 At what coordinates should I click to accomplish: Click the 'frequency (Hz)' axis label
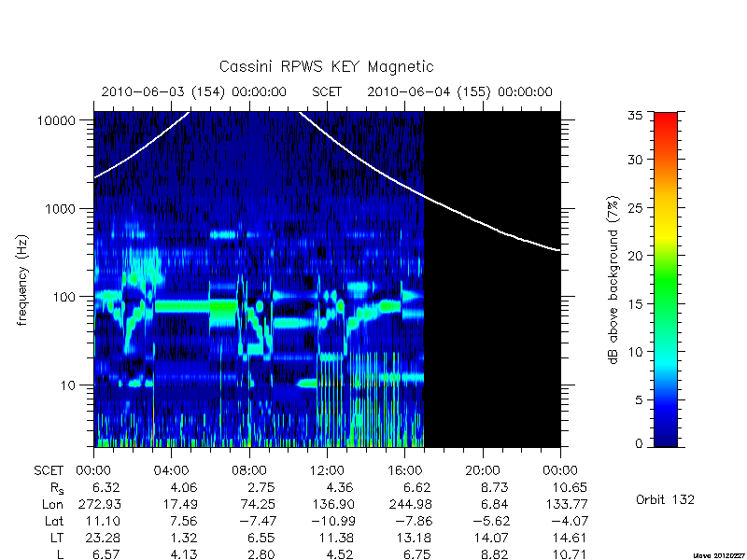pos(21,281)
